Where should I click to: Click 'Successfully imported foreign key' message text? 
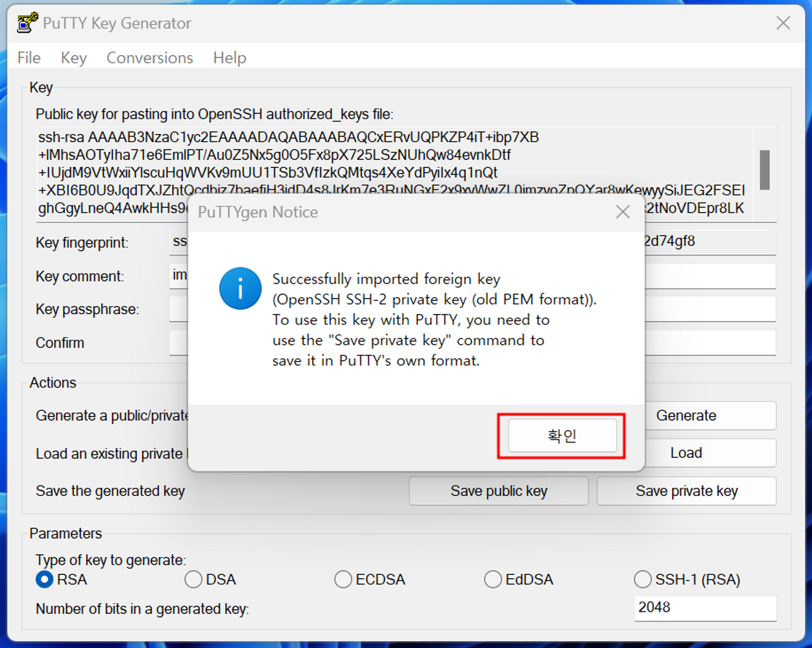coord(386,279)
